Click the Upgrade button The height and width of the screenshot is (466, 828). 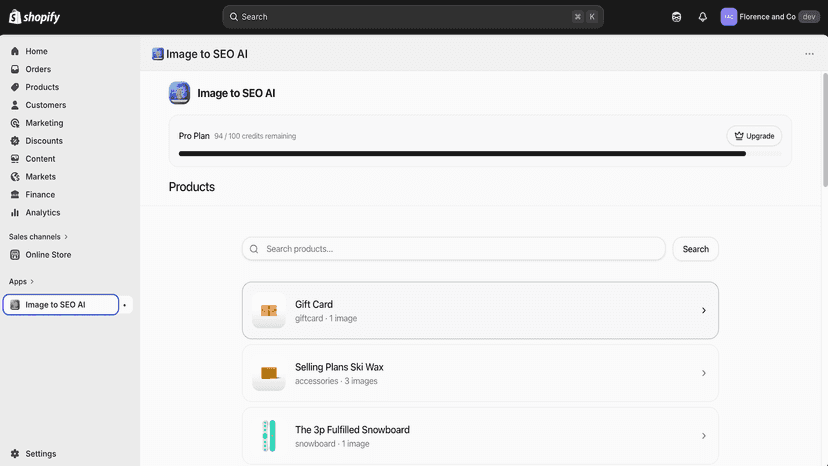pos(754,136)
